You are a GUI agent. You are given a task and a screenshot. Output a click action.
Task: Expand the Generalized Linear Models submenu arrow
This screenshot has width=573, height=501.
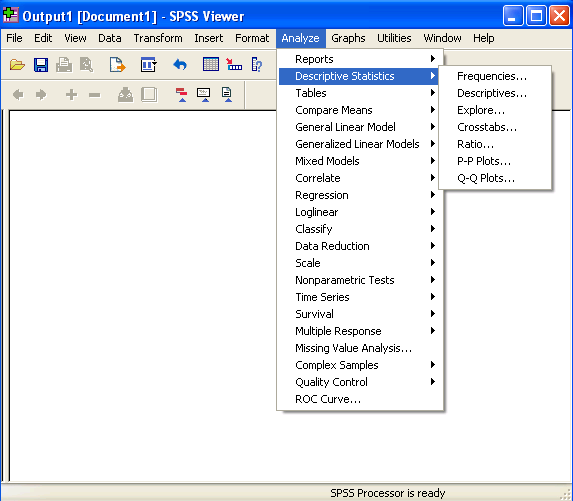click(433, 144)
